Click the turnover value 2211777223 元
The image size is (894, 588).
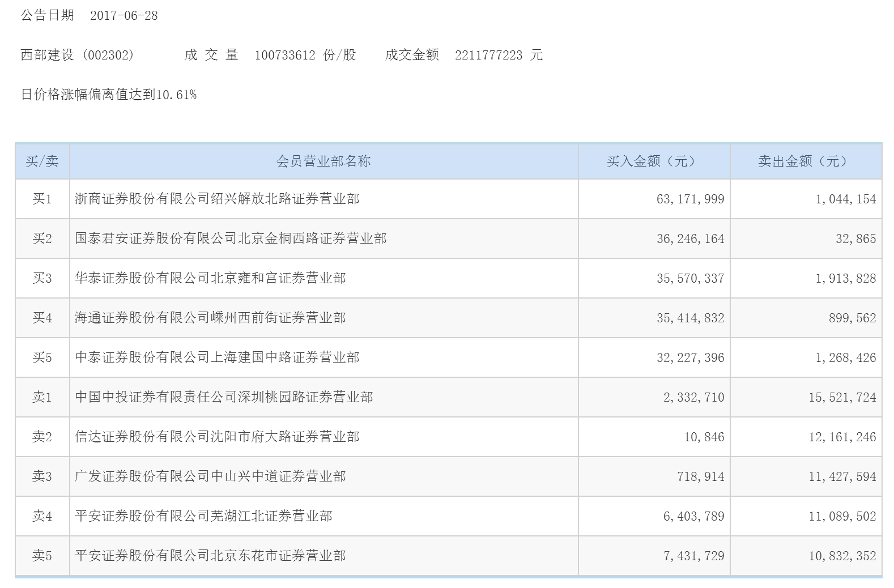pos(499,55)
